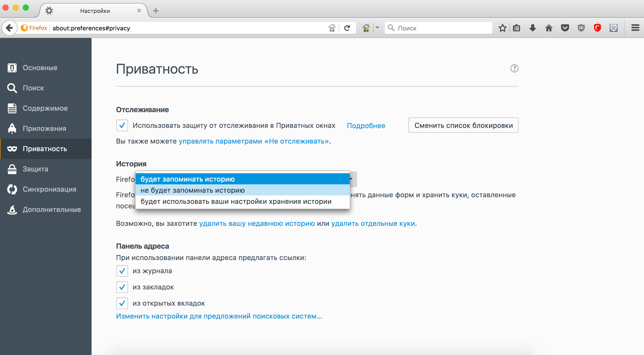Open Содержимое settings section
This screenshot has height=355, width=644.
pos(46,108)
